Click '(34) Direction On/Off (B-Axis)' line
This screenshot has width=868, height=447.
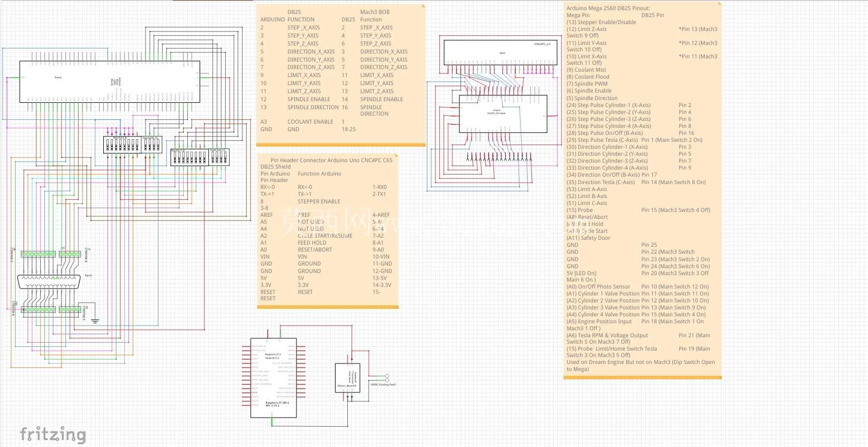[603, 175]
